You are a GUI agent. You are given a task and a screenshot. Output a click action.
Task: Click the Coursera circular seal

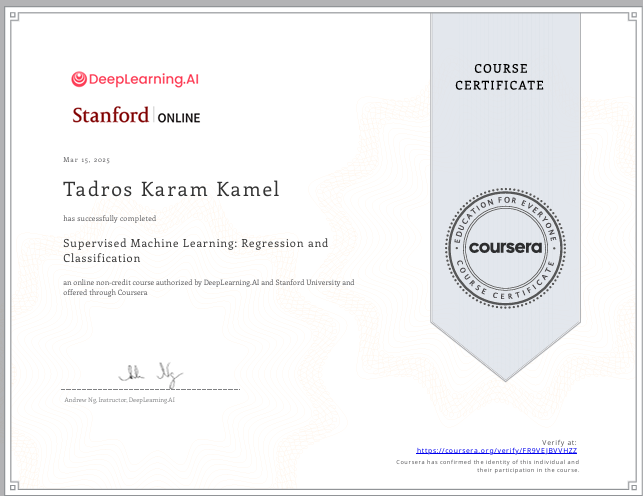tap(505, 248)
